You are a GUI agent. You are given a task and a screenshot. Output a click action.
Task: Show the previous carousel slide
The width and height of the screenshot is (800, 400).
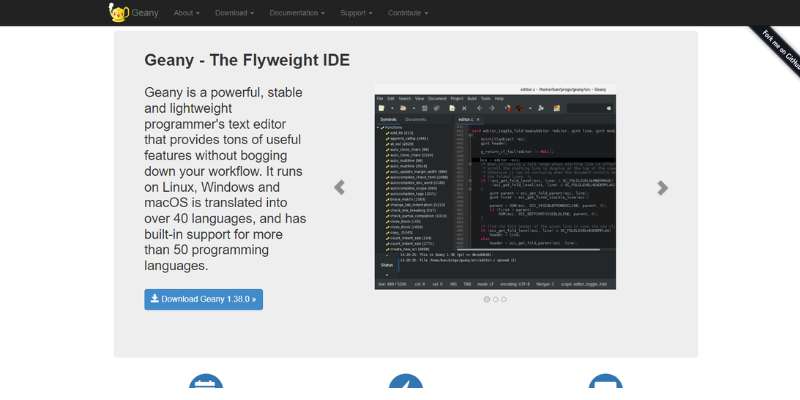[x=339, y=188]
